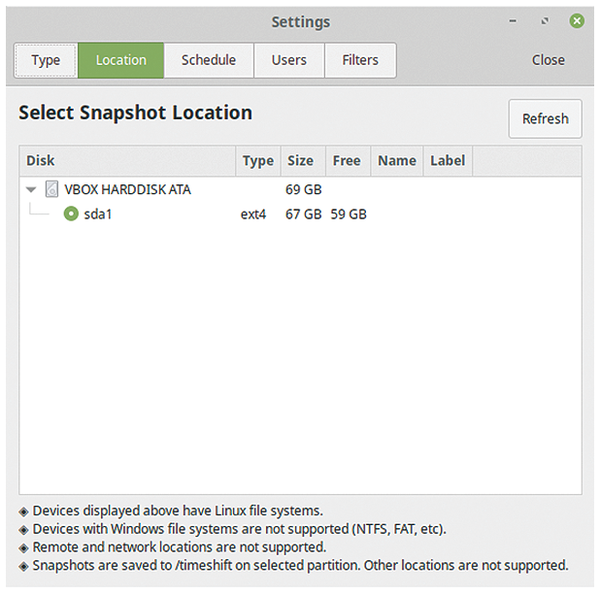Sort by the Size column header

(303, 161)
